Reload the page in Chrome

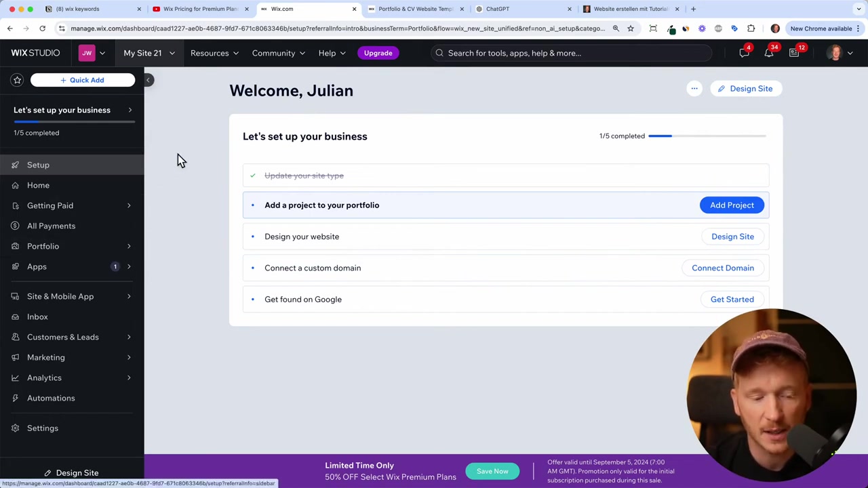pyautogui.click(x=42, y=28)
